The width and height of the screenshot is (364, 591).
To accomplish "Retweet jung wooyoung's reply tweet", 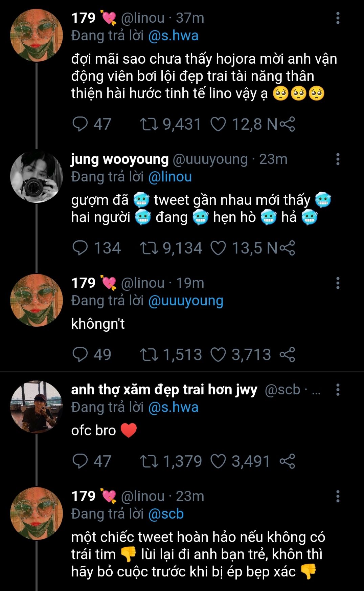I will [149, 248].
